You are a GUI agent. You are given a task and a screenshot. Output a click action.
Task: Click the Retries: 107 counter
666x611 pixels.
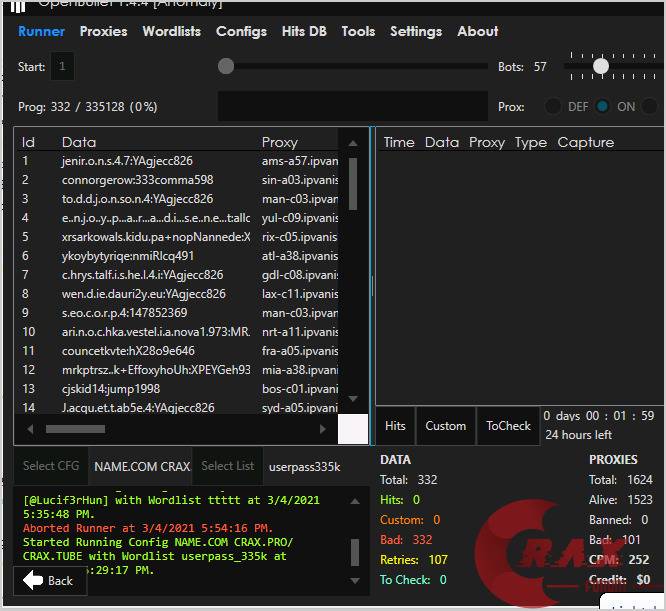click(414, 560)
